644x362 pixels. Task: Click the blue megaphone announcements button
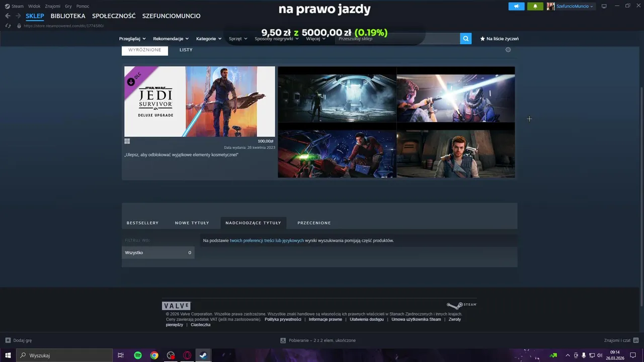(x=516, y=6)
